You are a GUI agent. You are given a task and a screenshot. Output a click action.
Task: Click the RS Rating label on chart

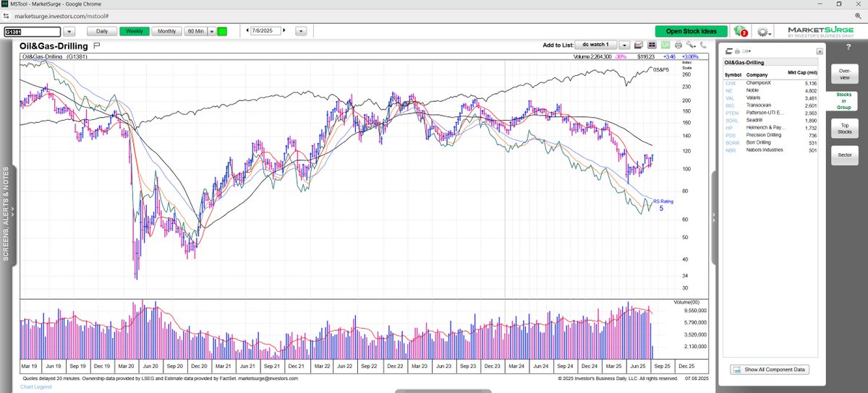point(663,202)
